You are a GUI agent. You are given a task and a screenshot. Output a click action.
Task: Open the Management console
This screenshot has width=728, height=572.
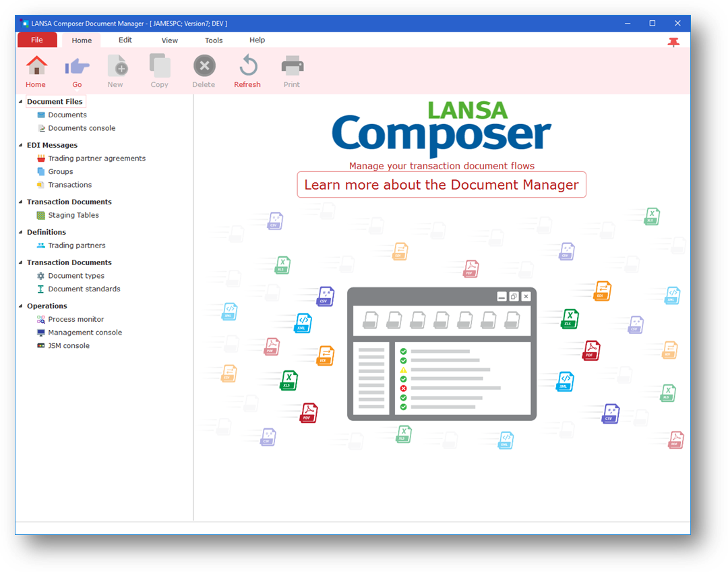point(85,333)
